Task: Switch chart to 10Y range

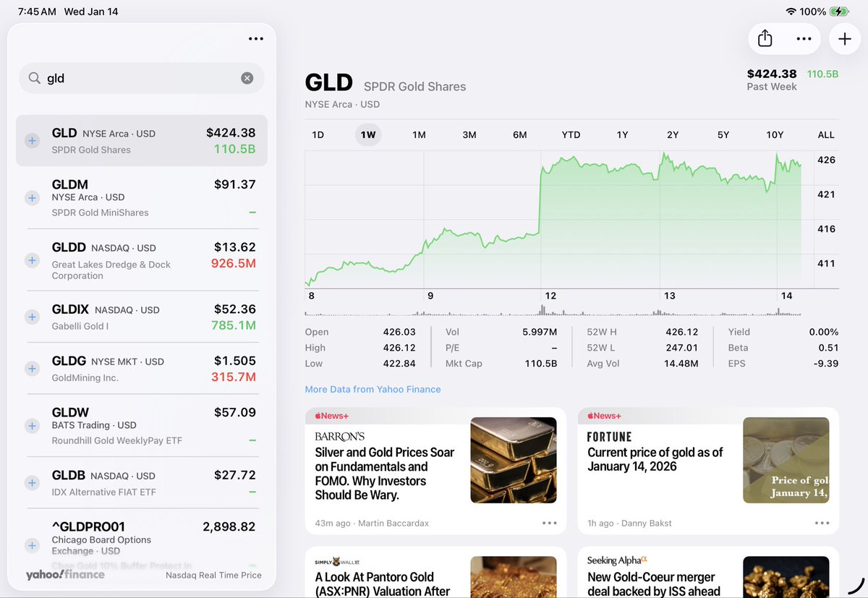Action: [x=775, y=134]
